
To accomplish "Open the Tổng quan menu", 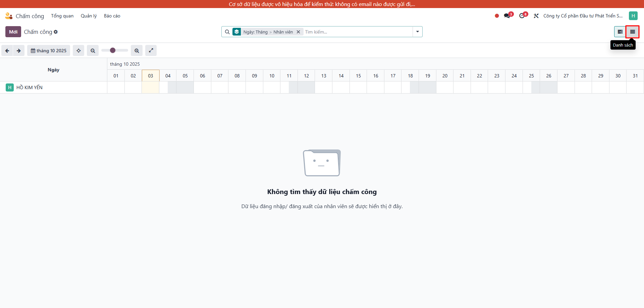I will (x=62, y=16).
